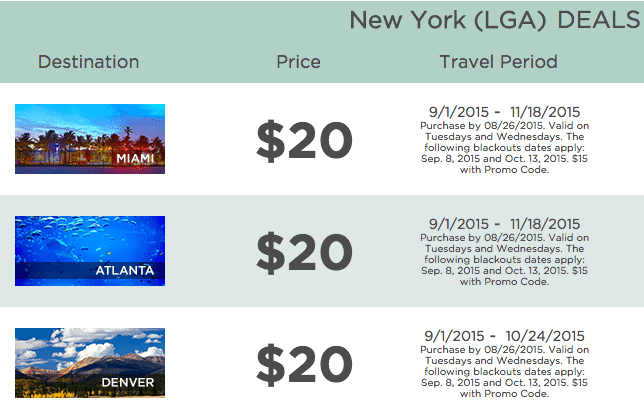Click the $20 price for Atlanta
Viewport: 644px width, 413px height.
coord(304,252)
